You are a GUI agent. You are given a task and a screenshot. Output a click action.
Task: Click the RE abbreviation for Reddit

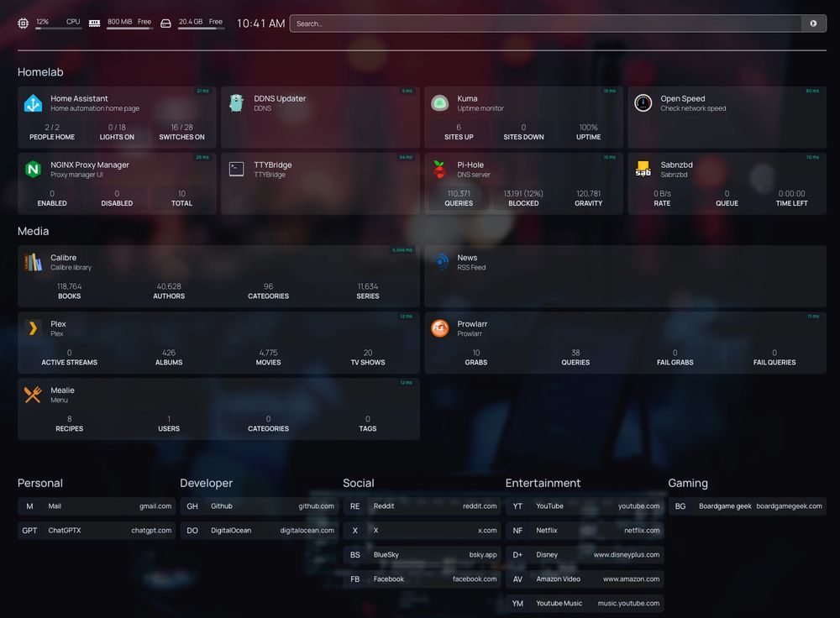point(354,506)
